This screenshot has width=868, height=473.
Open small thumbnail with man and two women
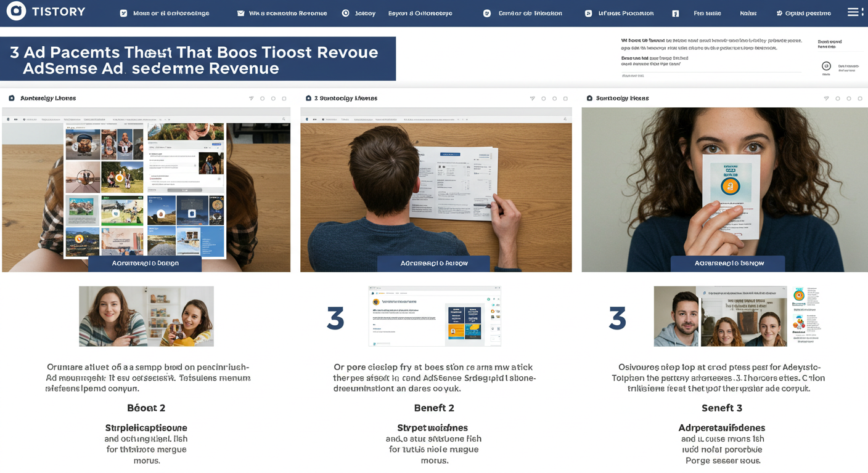point(721,316)
